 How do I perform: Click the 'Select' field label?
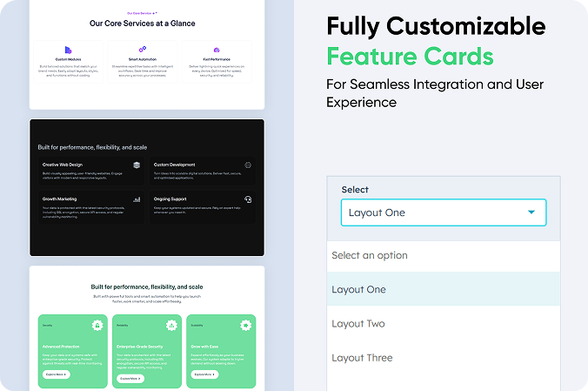tap(355, 190)
